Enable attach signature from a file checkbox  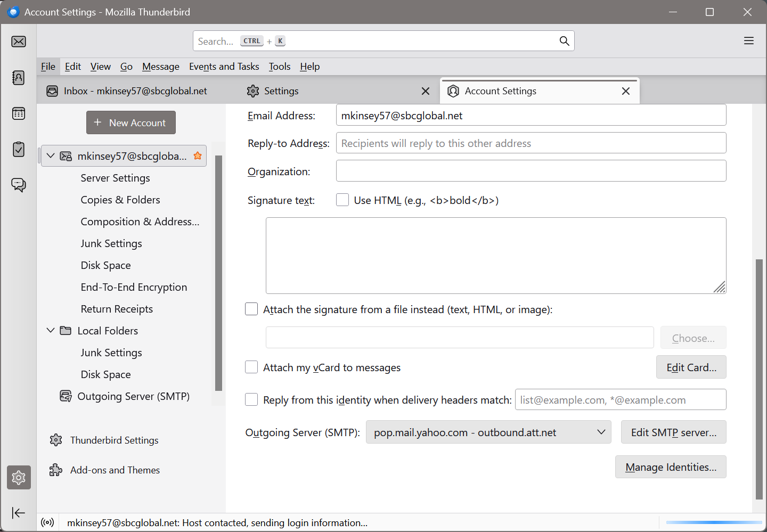pos(251,309)
